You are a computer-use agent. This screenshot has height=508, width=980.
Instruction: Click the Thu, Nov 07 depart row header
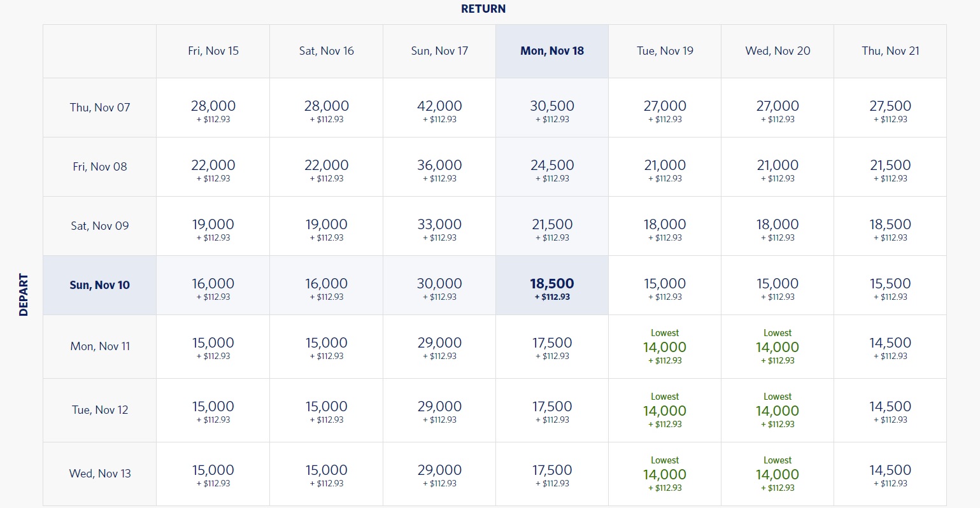click(x=100, y=108)
